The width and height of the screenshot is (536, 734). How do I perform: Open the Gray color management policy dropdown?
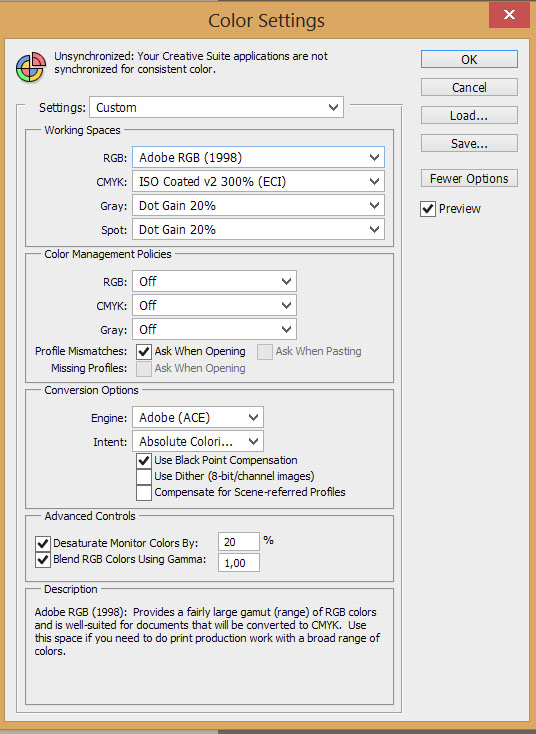click(x=214, y=329)
